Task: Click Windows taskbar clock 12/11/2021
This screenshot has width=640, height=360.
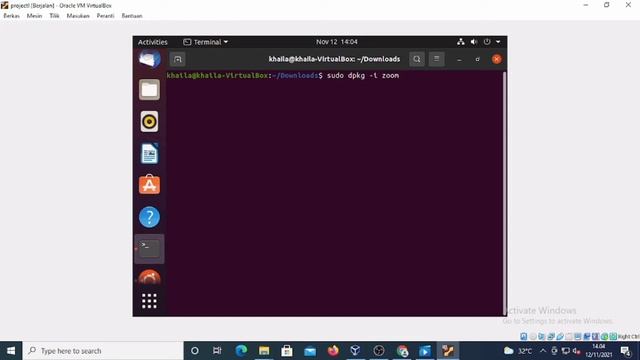Action: tap(599, 351)
